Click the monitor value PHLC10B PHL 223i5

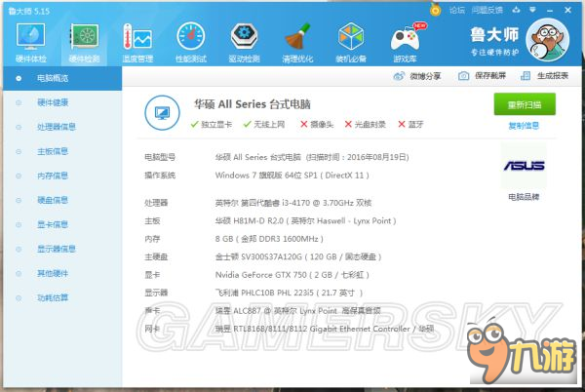tap(289, 293)
